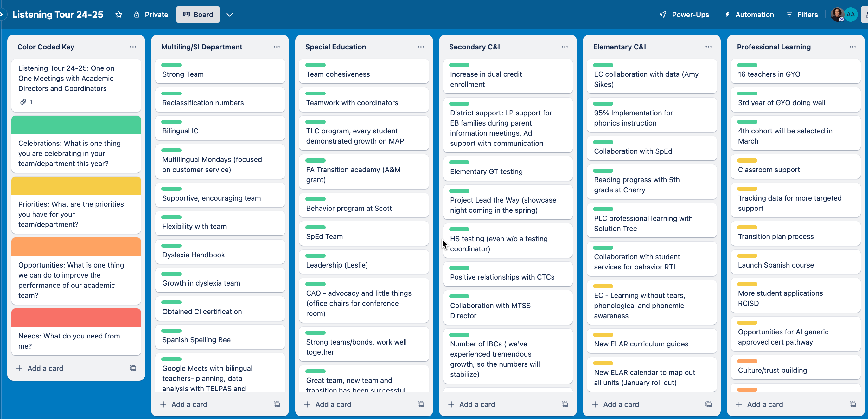
Task: Add a card to Elementary C&I
Action: [621, 404]
